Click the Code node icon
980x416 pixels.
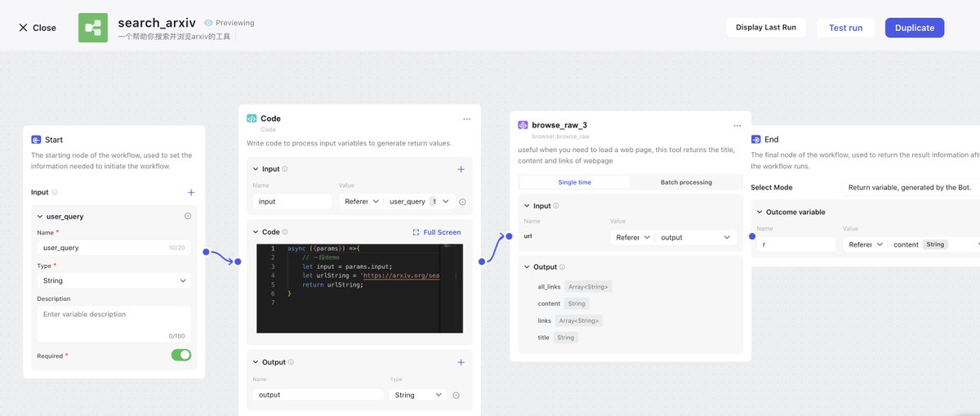point(252,119)
